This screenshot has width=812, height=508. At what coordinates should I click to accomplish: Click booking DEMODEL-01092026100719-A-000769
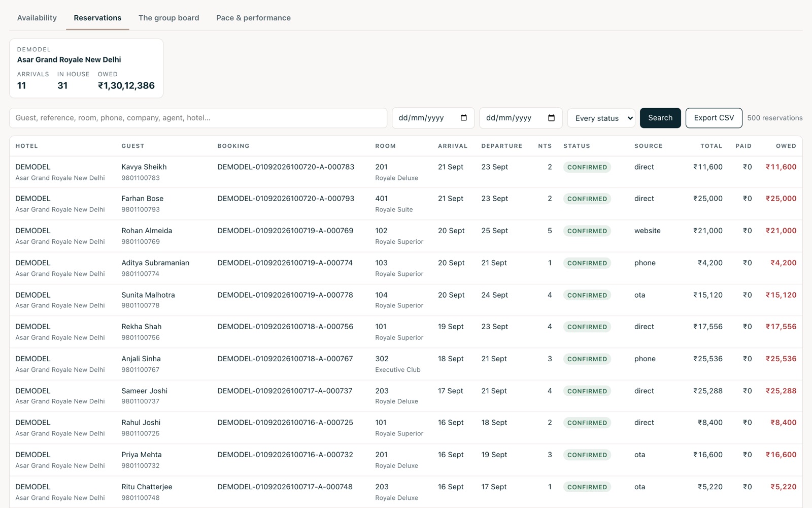coord(285,231)
